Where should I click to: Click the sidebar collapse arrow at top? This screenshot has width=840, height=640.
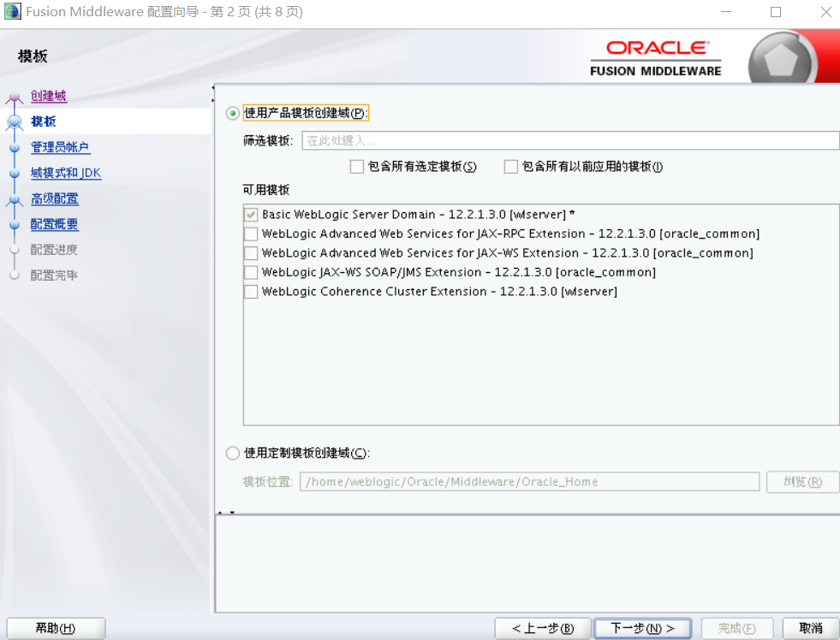tap(212, 86)
